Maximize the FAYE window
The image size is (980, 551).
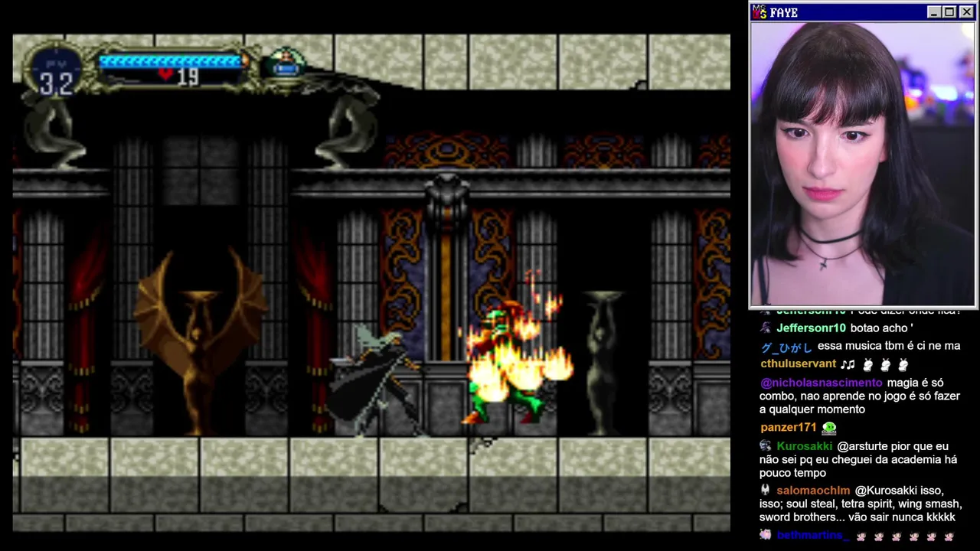coord(949,12)
